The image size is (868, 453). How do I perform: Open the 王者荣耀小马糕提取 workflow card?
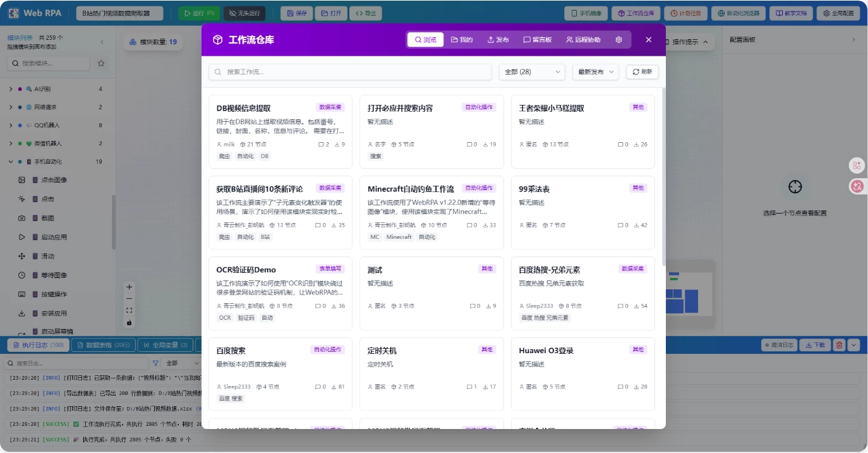[583, 131]
